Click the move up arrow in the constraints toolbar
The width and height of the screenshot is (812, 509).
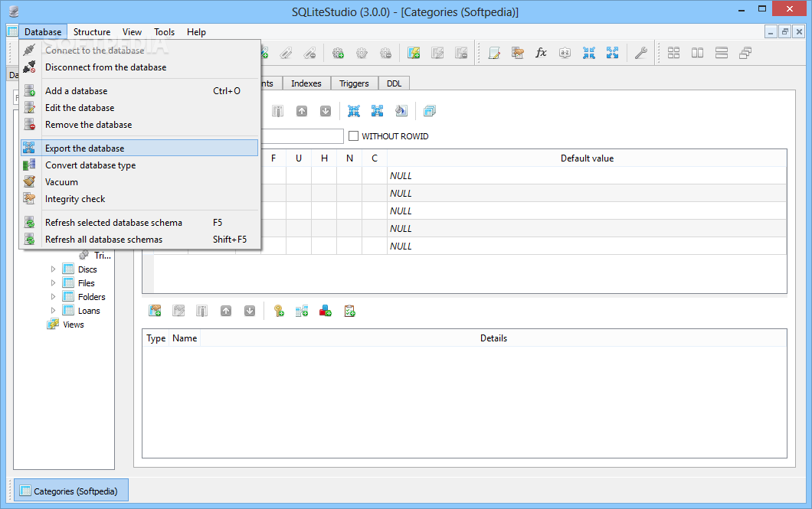coord(226,311)
